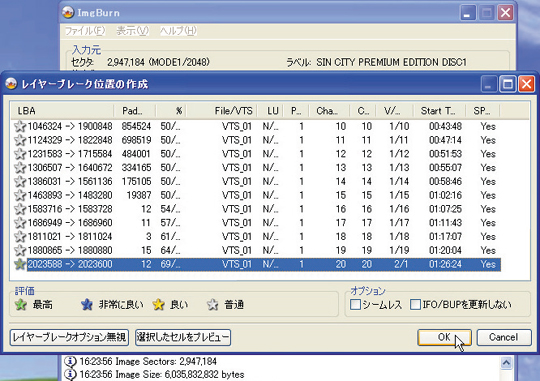Click V/.. cell 2/1

point(401,264)
